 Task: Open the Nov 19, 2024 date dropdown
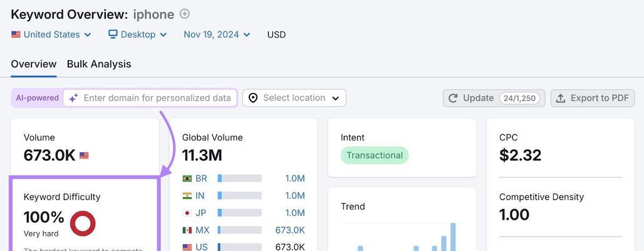[217, 35]
